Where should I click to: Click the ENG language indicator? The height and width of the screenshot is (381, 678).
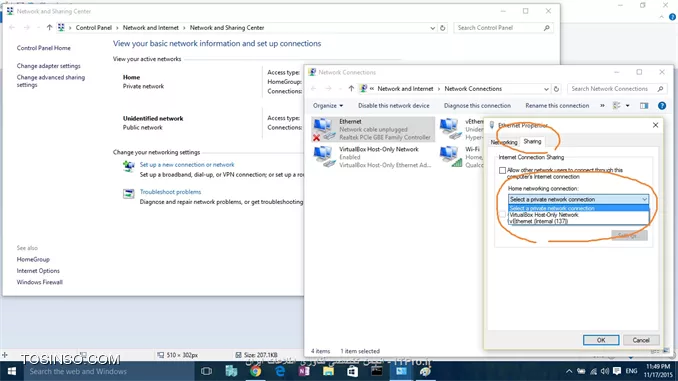(x=631, y=371)
